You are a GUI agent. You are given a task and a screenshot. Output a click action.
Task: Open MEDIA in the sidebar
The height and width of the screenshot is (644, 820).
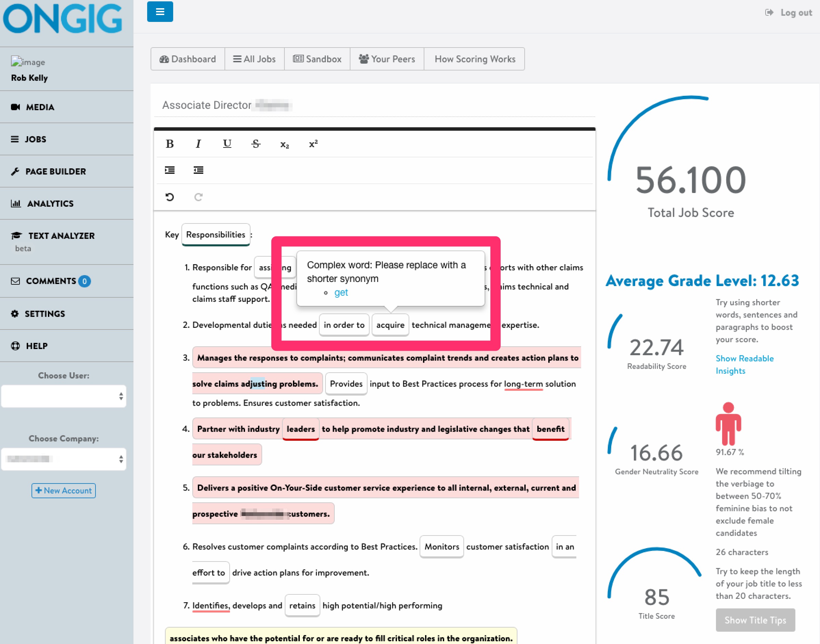coord(67,107)
